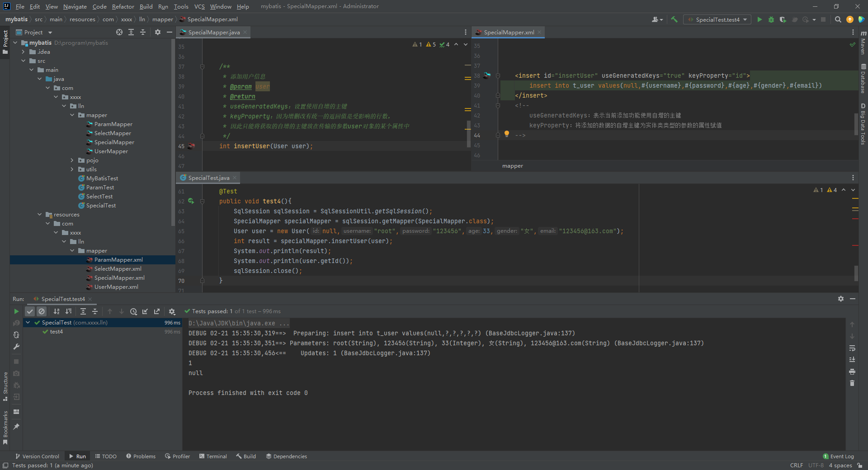Switch to the SpecialMapper.java editor tab
The image size is (868, 470).
[213, 33]
